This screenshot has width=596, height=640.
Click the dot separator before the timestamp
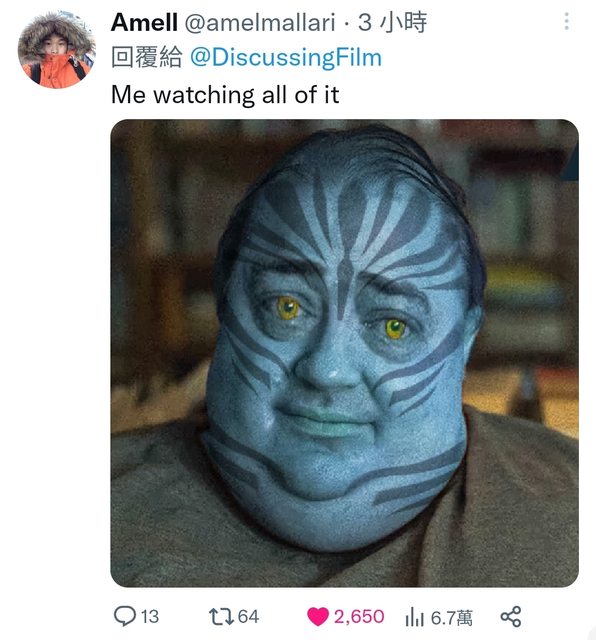[x=347, y=24]
